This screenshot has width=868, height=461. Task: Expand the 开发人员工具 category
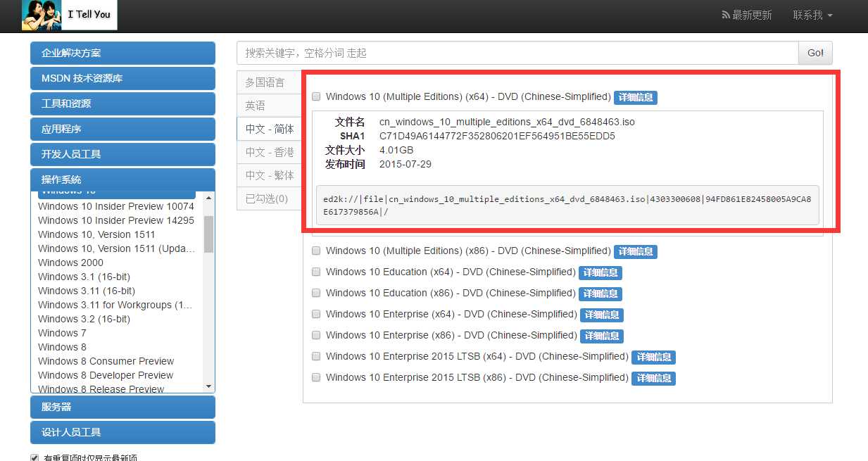tap(122, 154)
